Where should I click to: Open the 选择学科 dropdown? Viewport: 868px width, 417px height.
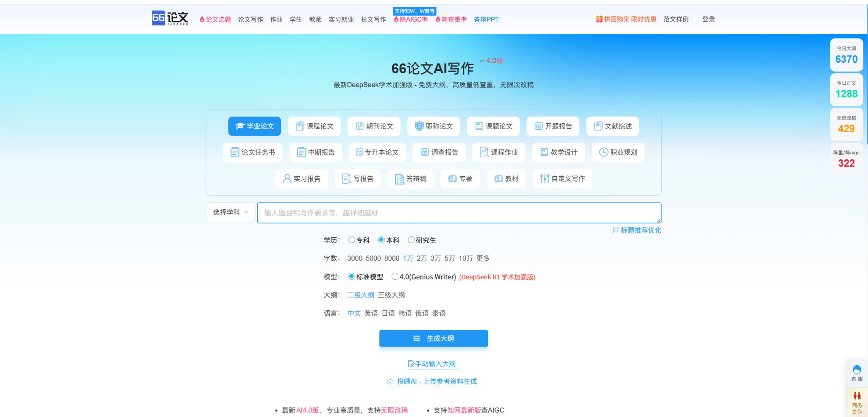click(x=231, y=212)
